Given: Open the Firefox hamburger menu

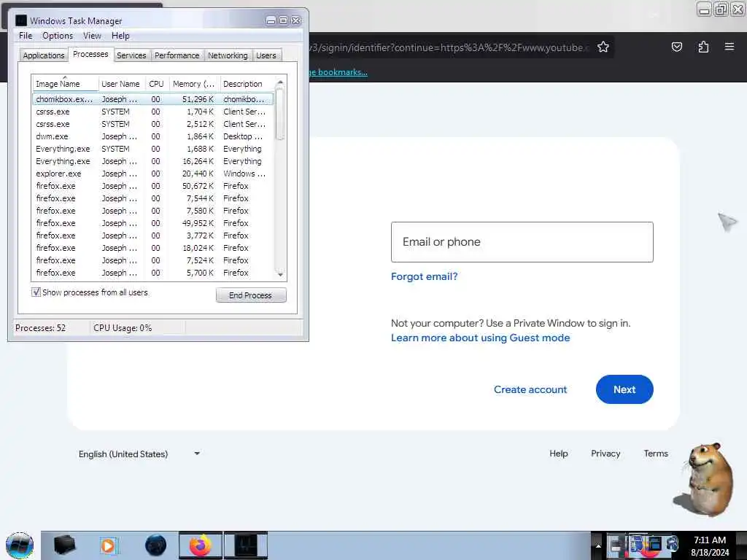Looking at the screenshot, I should coord(729,47).
